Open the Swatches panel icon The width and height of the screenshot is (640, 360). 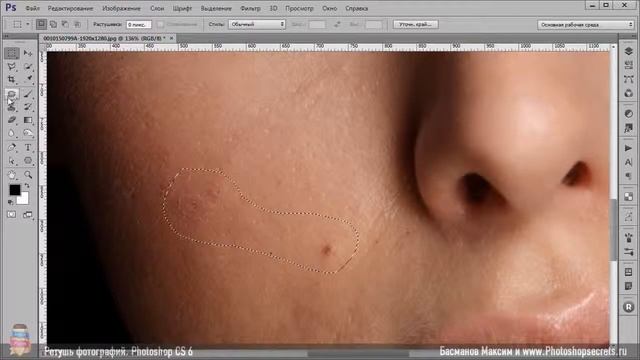tap(628, 197)
